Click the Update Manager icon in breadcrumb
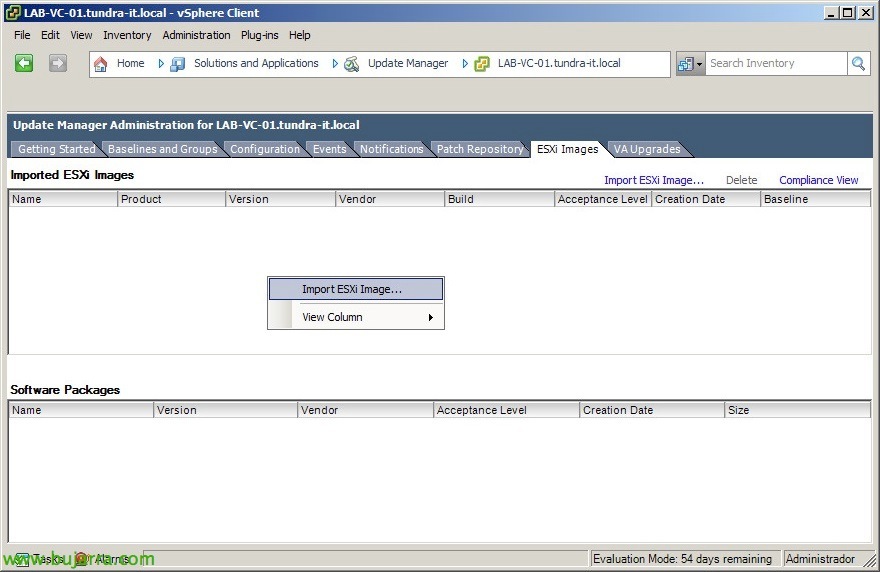This screenshot has height=572, width=880. tap(352, 64)
